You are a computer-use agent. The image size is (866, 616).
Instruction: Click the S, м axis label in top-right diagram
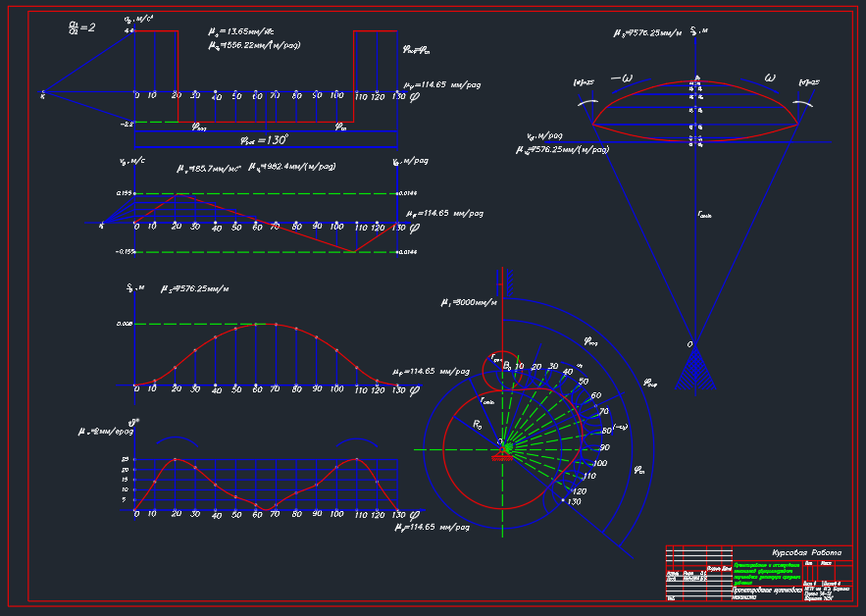coord(699,31)
